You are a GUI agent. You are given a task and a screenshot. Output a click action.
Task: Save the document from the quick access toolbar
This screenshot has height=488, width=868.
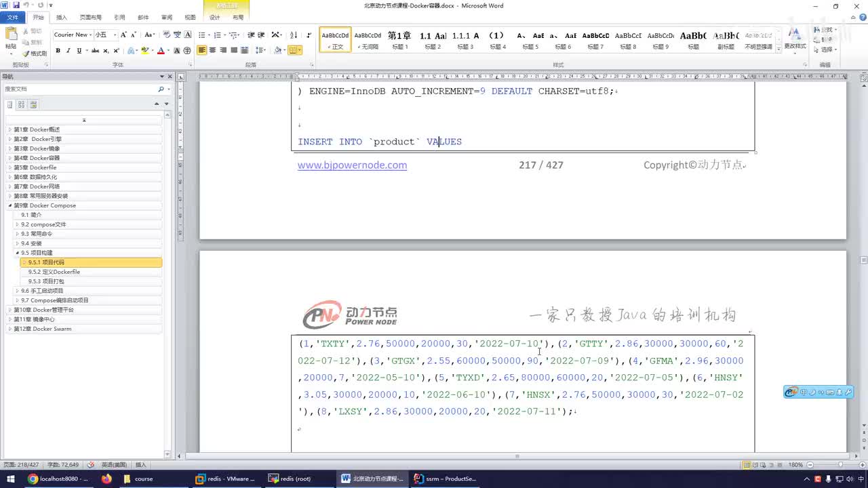click(16, 5)
